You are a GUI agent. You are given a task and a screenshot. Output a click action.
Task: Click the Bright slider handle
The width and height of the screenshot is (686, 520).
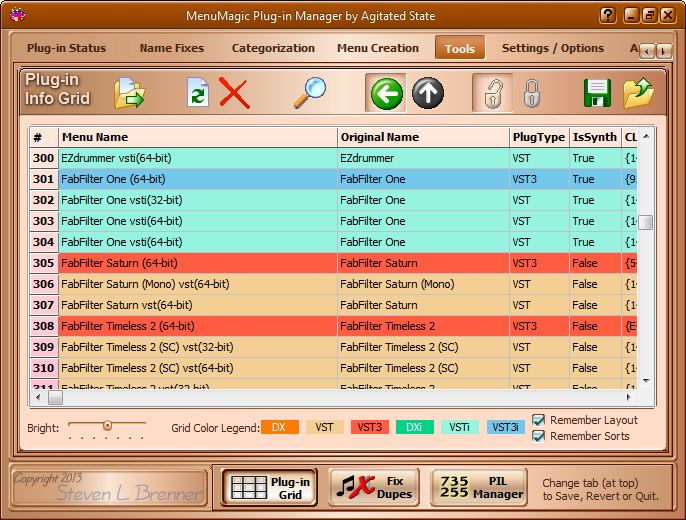tap(107, 426)
